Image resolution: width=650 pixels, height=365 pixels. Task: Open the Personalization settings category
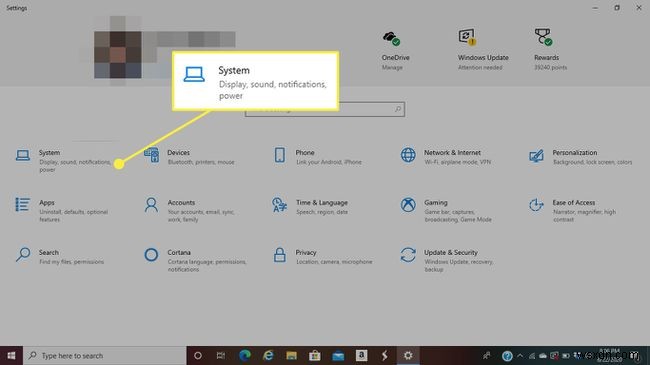pyautogui.click(x=580, y=157)
